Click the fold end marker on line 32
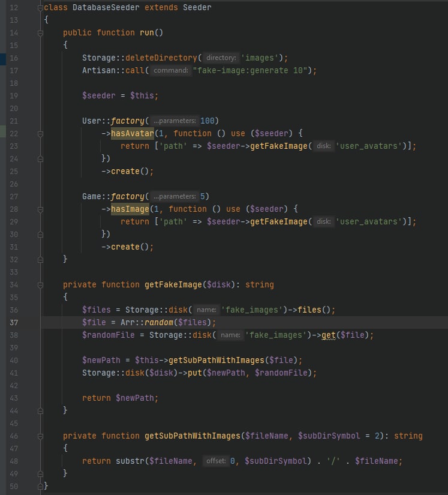Image resolution: width=448 pixels, height=495 pixels. click(40, 259)
